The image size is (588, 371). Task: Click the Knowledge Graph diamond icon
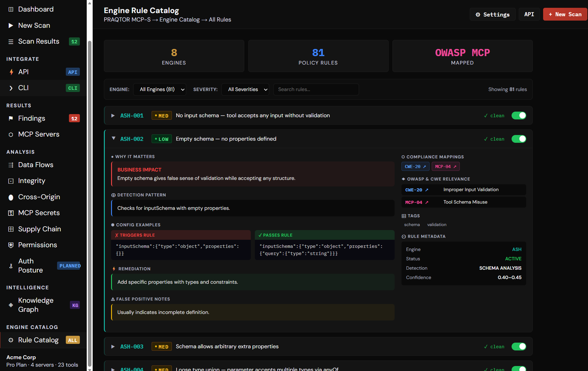11,305
